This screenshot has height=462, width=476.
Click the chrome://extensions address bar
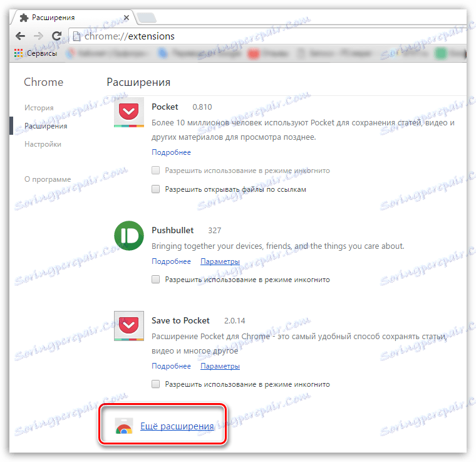pos(267,36)
